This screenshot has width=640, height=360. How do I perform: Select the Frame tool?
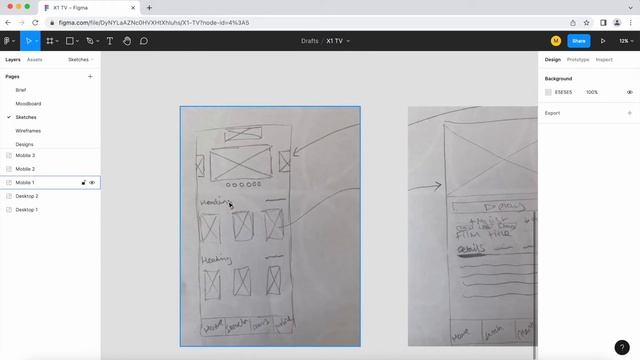[x=49, y=41]
